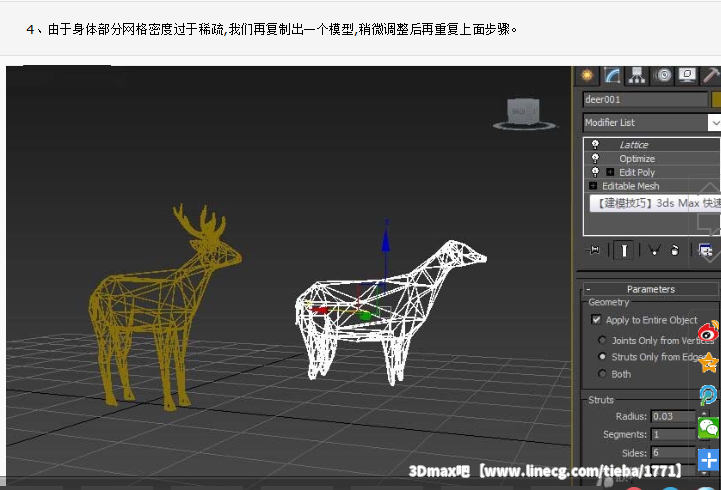Screen dimensions: 721x490
Task: Open the Motion command panel tab
Action: click(x=663, y=75)
